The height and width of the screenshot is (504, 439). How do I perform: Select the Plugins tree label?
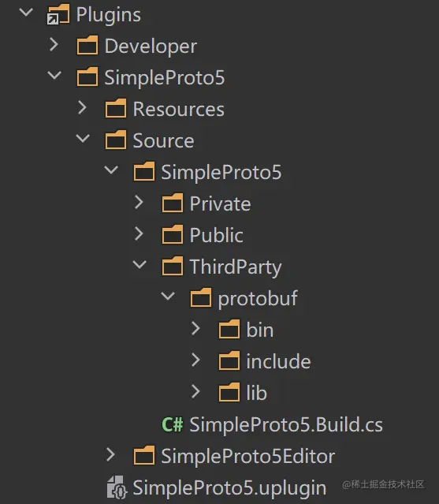coord(109,15)
